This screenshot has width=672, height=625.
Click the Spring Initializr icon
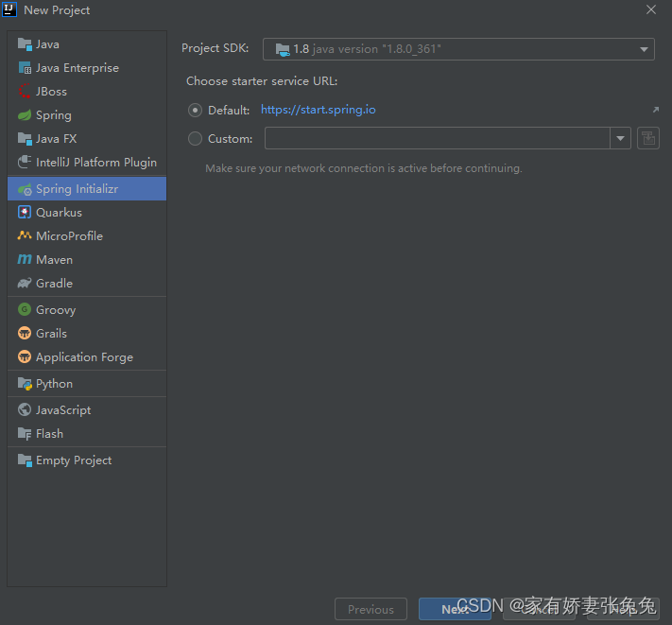(25, 189)
